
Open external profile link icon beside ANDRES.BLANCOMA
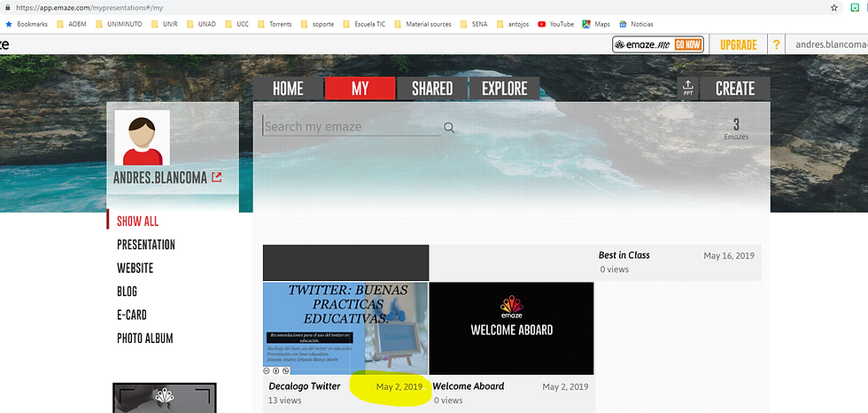[x=216, y=178]
